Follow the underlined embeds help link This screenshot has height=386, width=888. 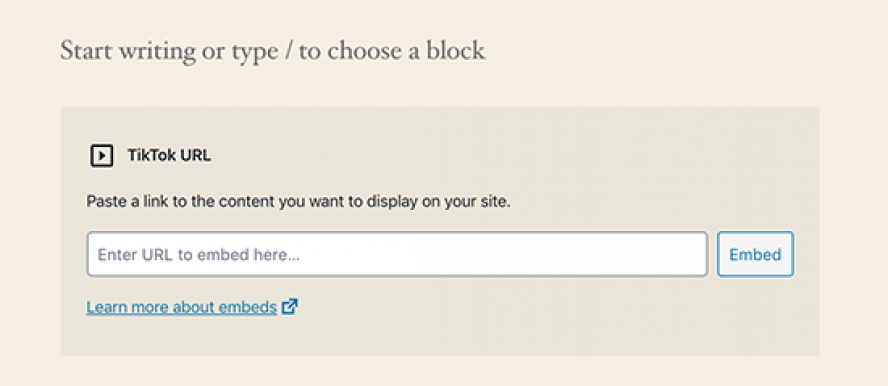pos(181,307)
